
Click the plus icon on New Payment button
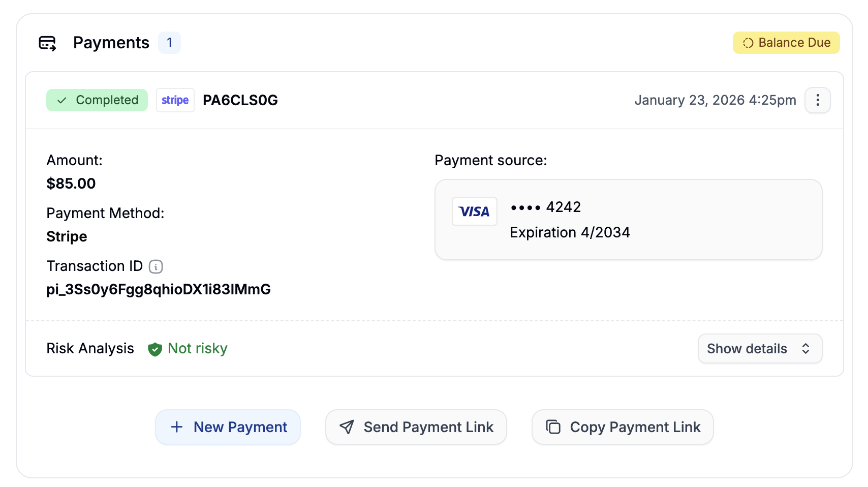[x=176, y=427]
